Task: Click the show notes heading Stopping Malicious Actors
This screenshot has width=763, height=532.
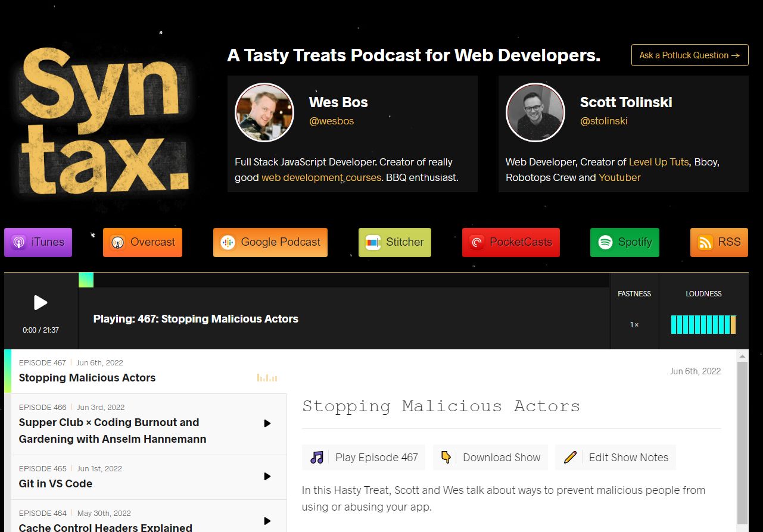Action: tap(441, 406)
